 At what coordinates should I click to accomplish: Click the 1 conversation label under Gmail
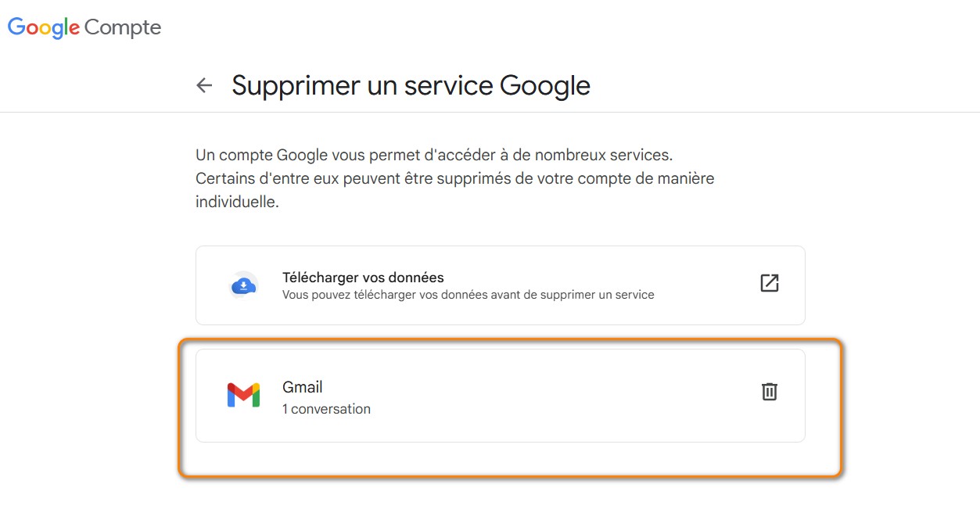coord(326,408)
